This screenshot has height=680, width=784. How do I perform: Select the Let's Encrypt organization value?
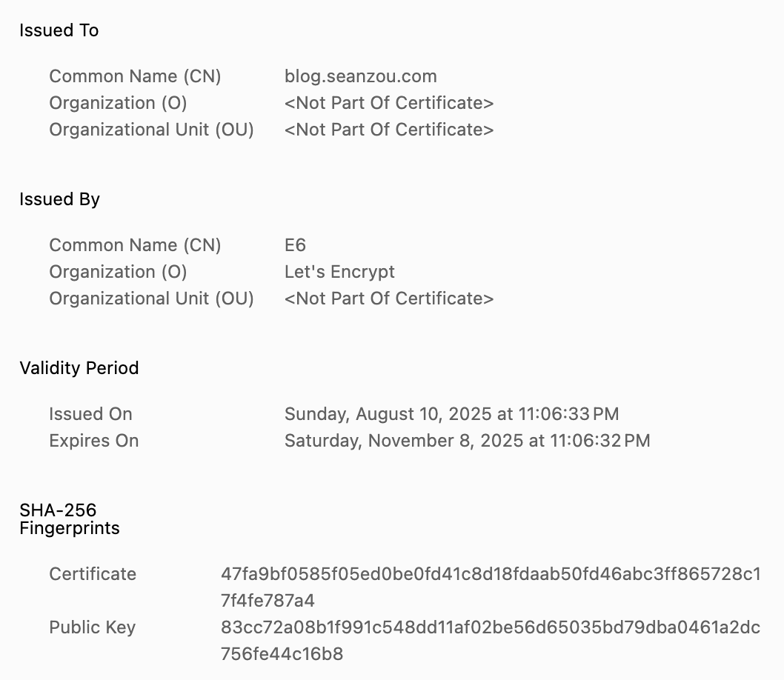click(339, 272)
